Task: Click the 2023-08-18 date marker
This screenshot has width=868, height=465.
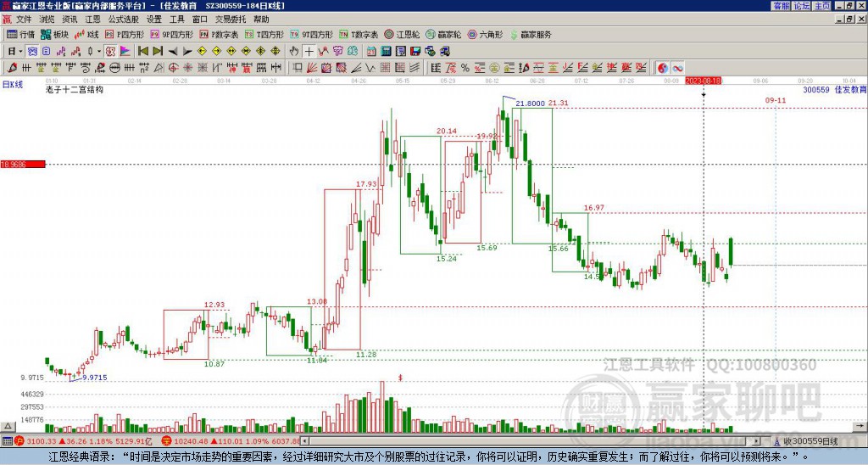Action: 703,81
